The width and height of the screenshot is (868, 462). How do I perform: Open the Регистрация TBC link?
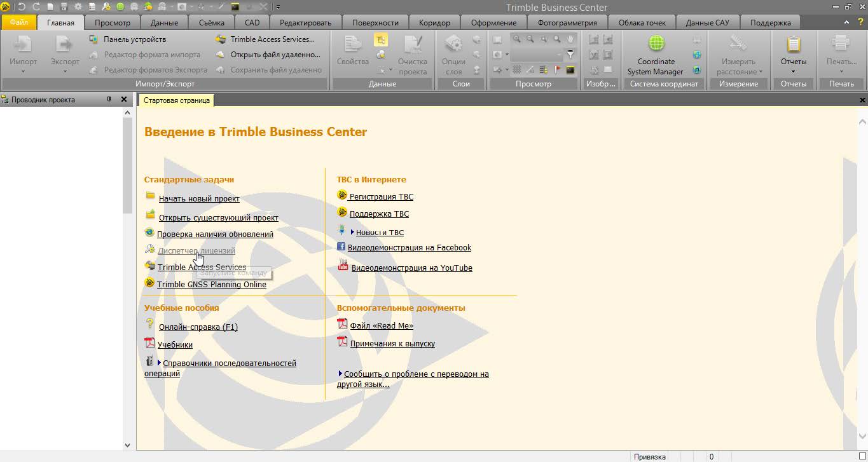pyautogui.click(x=382, y=196)
